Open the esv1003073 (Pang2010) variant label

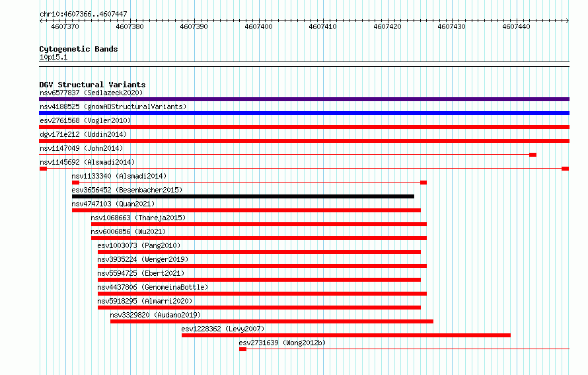click(x=139, y=245)
